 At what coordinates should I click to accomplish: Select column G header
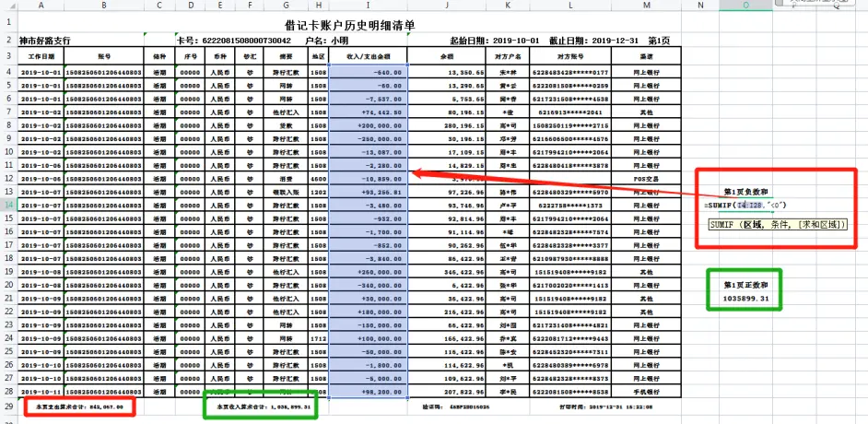click(286, 5)
